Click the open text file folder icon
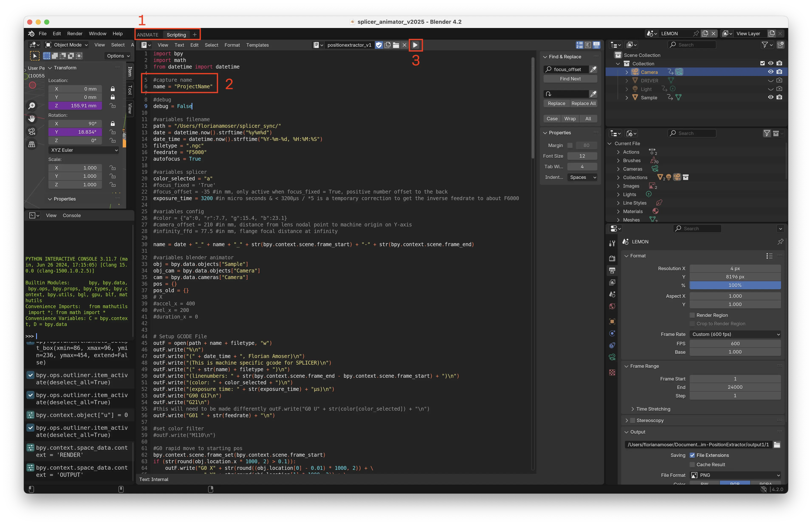This screenshot has width=812, height=525. pyautogui.click(x=396, y=45)
